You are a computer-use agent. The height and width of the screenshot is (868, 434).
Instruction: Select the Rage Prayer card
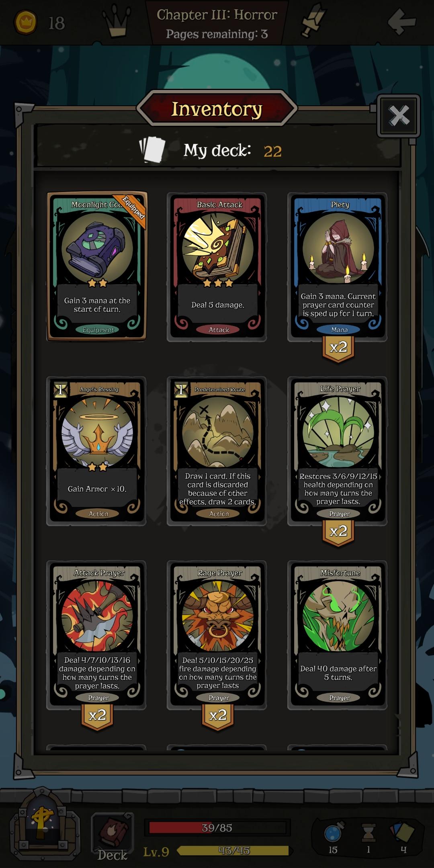pos(217,635)
